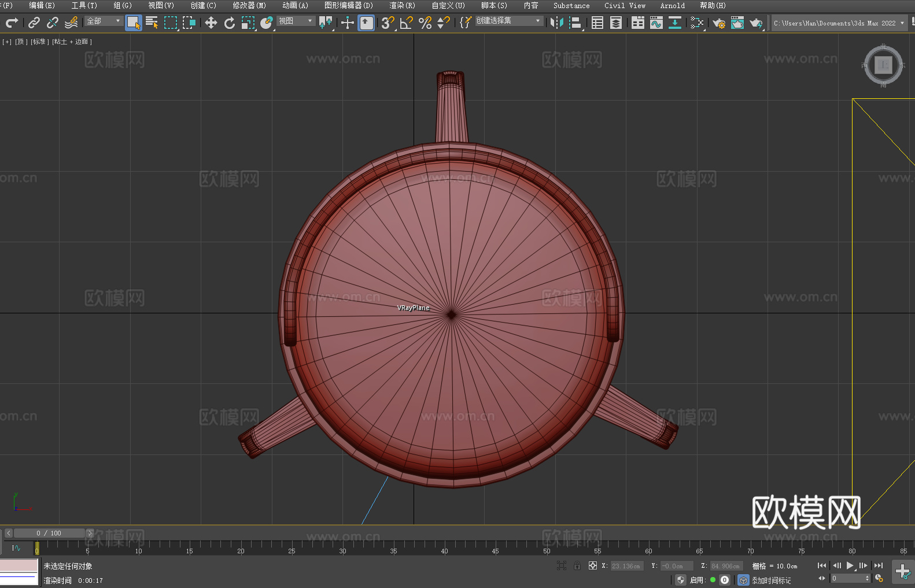This screenshot has width=915, height=588.
Task: Open the Substance menu
Action: click(x=571, y=5)
